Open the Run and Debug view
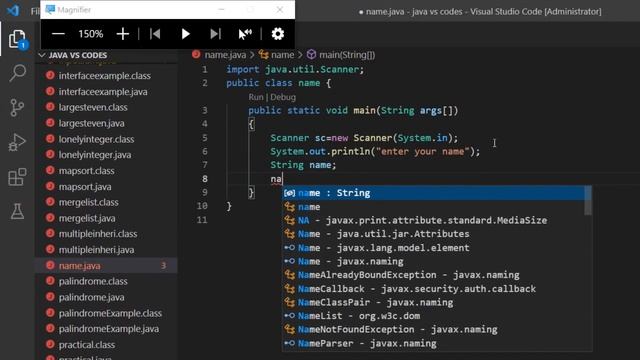 click(17, 142)
